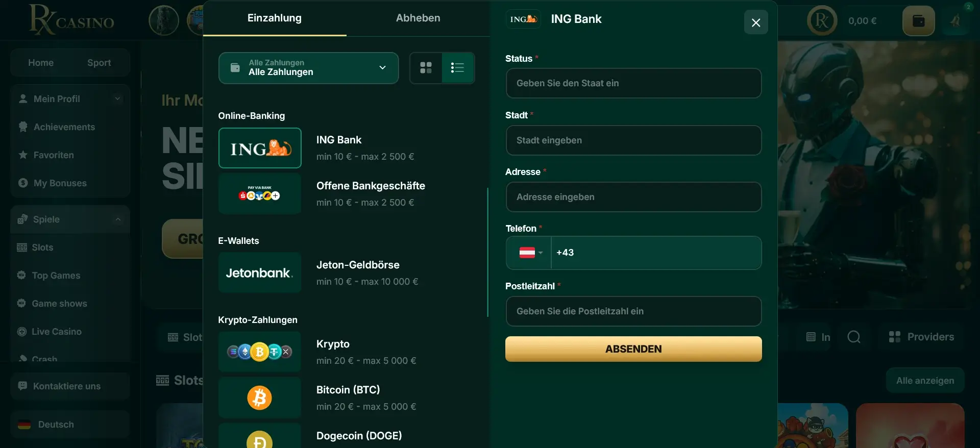Switch to grid view of payment methods
Screen dimensions: 980x448
coord(426,67)
